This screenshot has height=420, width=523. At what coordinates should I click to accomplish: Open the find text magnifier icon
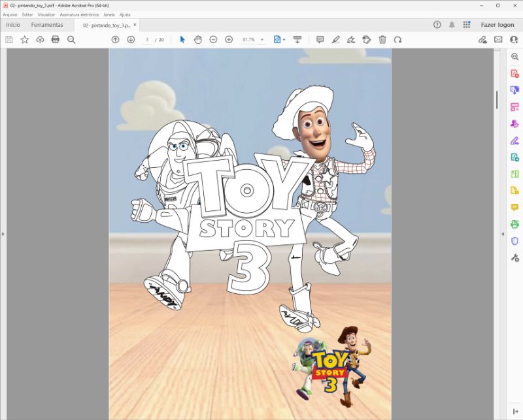coord(71,40)
